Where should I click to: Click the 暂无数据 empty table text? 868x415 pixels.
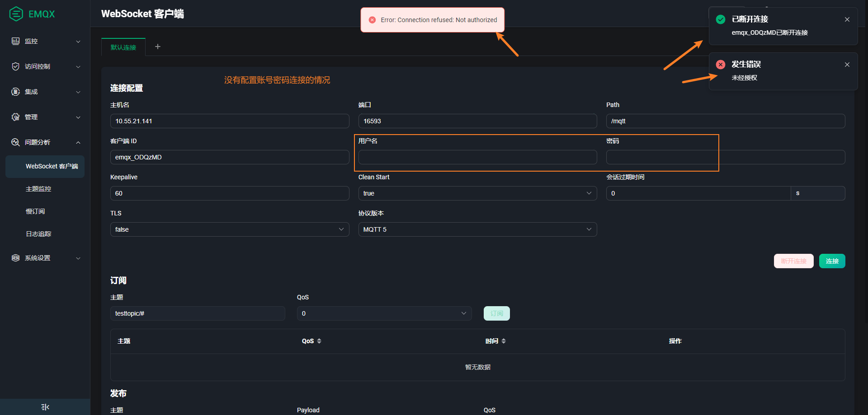[x=477, y=367]
